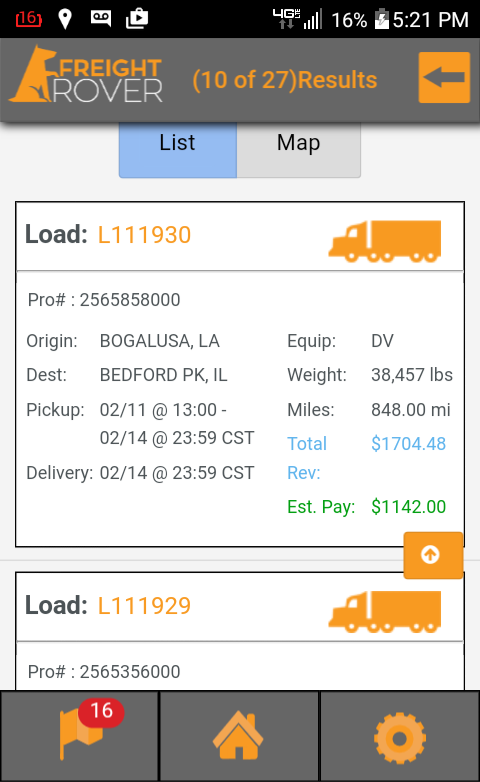Tap the Est. Pay $1142.00 amount
The image size is (480, 782).
[x=408, y=507]
